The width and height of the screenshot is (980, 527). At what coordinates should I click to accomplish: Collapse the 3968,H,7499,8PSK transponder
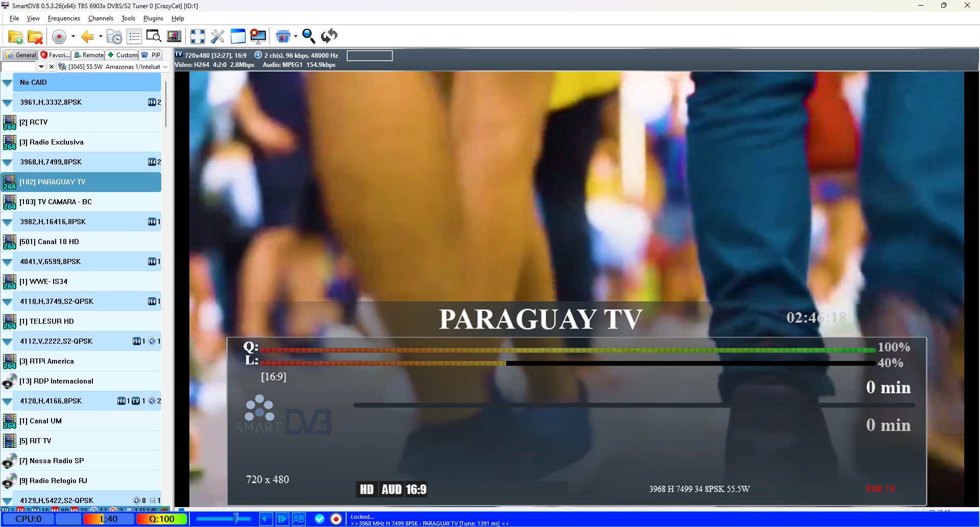click(7, 162)
